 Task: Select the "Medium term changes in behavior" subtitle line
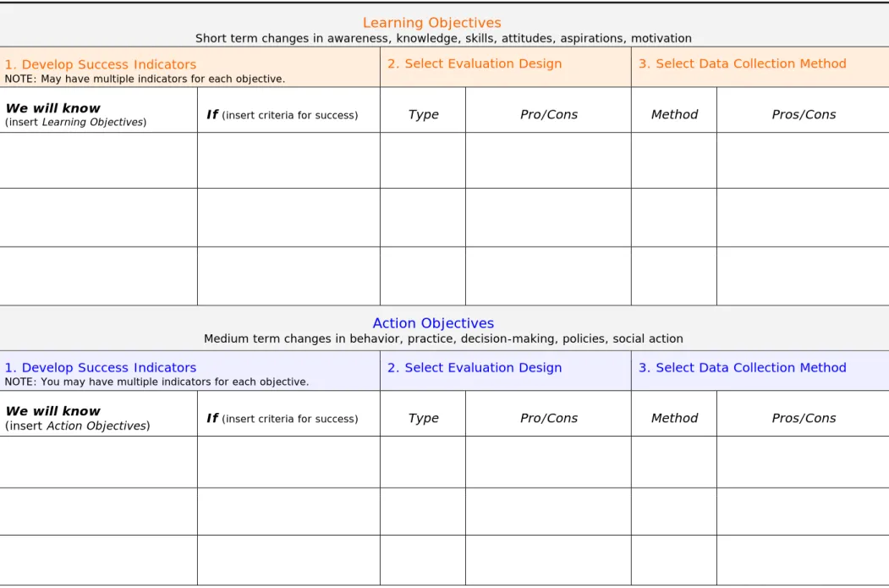click(x=443, y=339)
